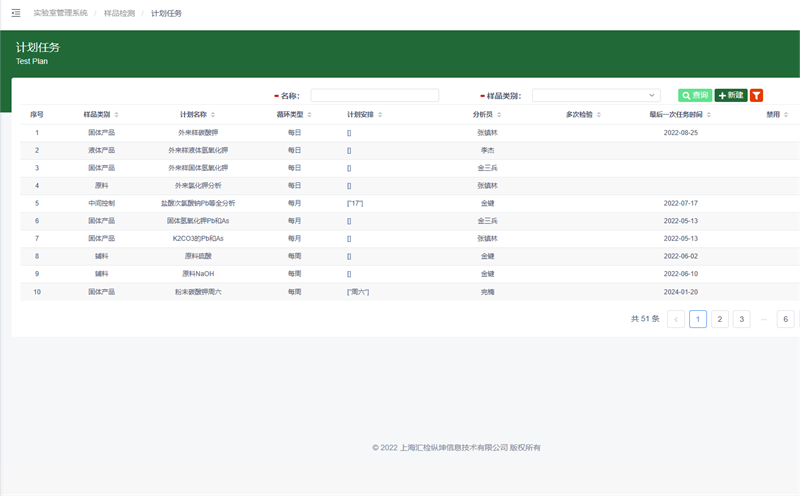
Task: Go to 实验室管理系统 breadcrumb
Action: [x=58, y=13]
